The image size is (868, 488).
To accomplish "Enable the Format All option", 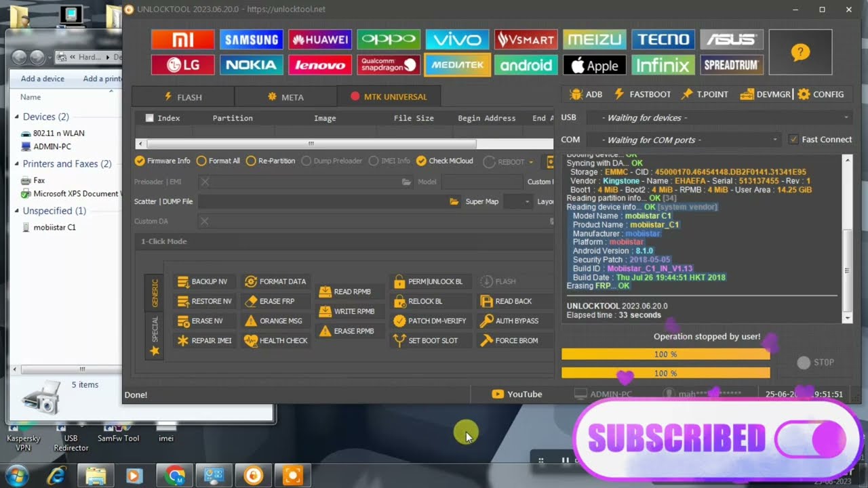I will [x=218, y=161].
